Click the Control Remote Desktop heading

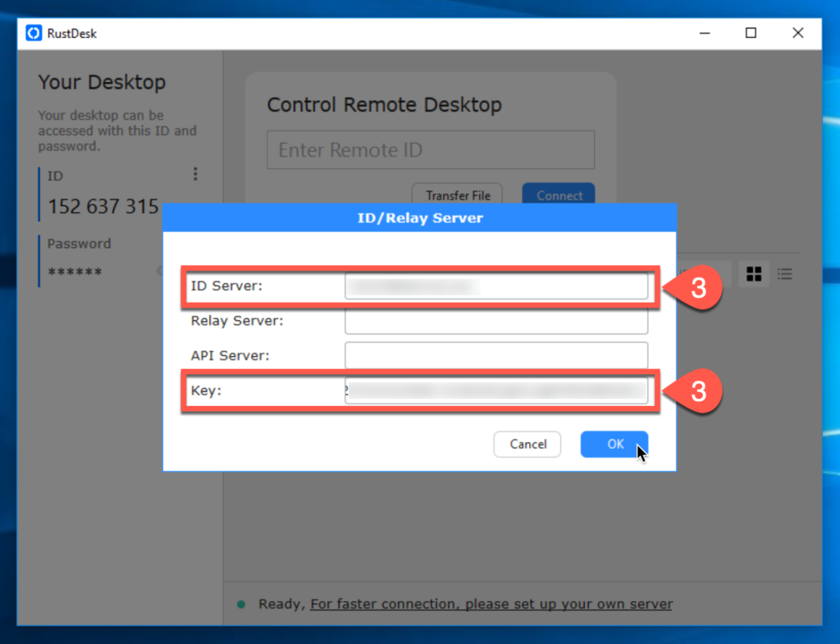coord(384,104)
